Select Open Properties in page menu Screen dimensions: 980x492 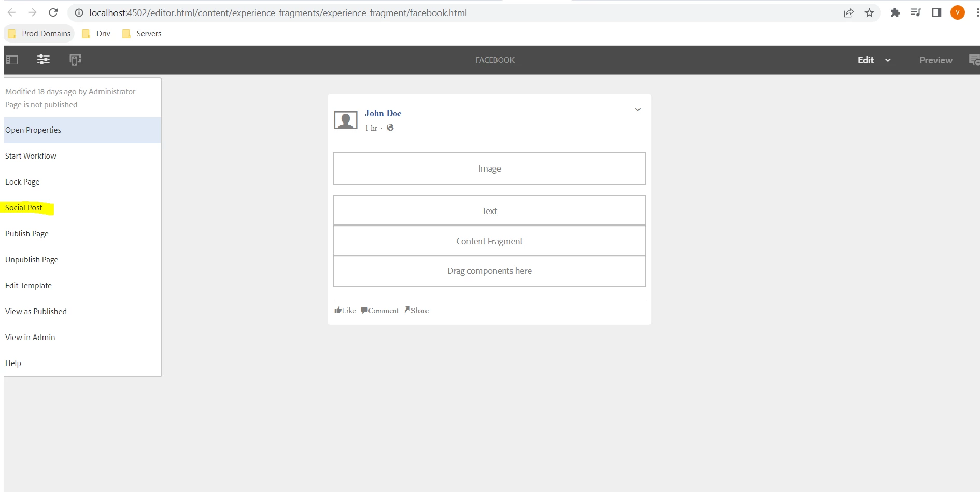(82, 130)
